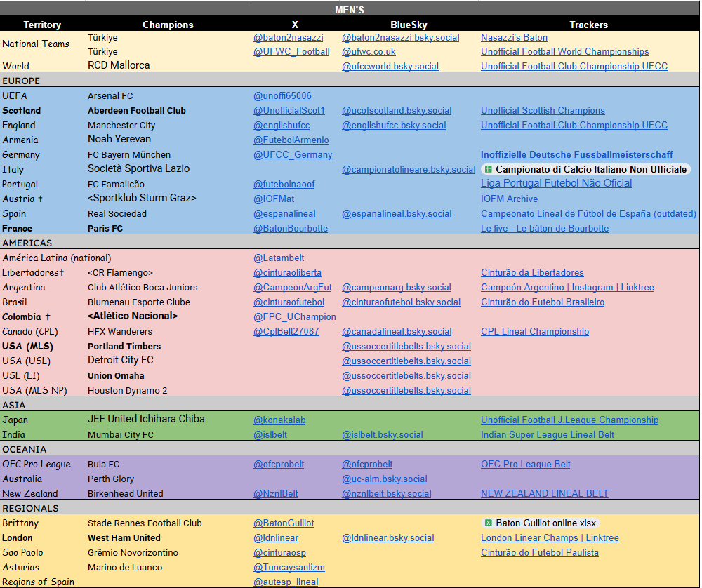Open Cinturão do Futebol Paulista tracker
702x588 pixels.
point(539,554)
